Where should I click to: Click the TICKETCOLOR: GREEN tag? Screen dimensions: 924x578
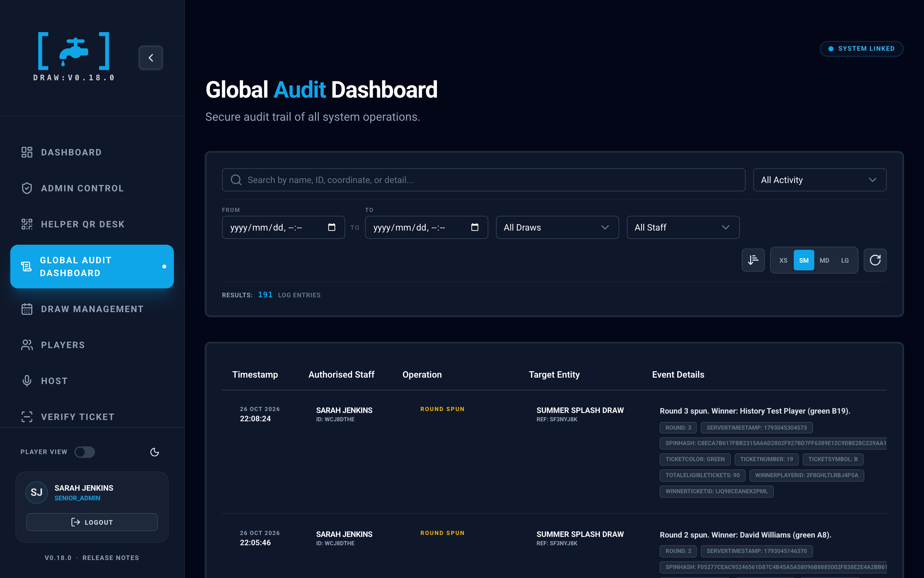tap(695, 459)
